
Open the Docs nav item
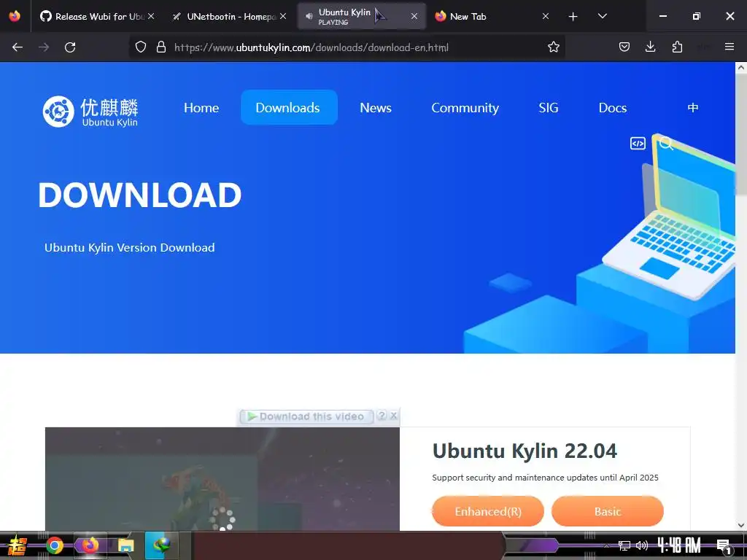click(x=613, y=108)
